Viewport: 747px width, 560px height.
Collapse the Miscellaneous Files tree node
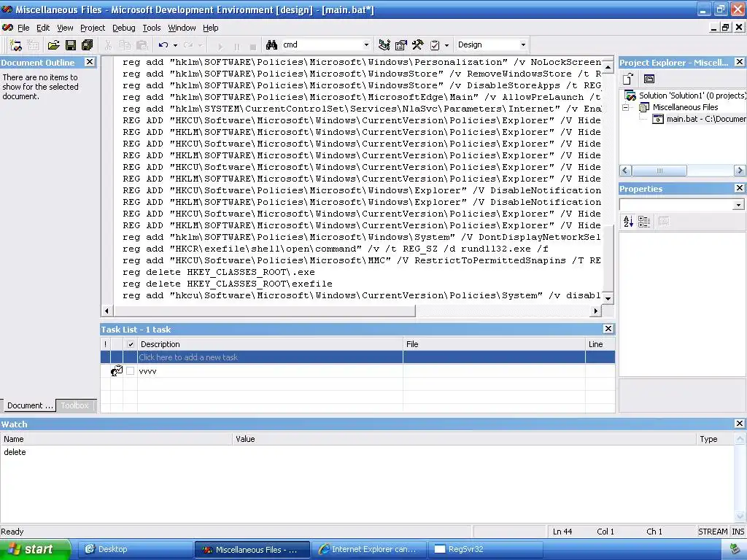click(625, 107)
